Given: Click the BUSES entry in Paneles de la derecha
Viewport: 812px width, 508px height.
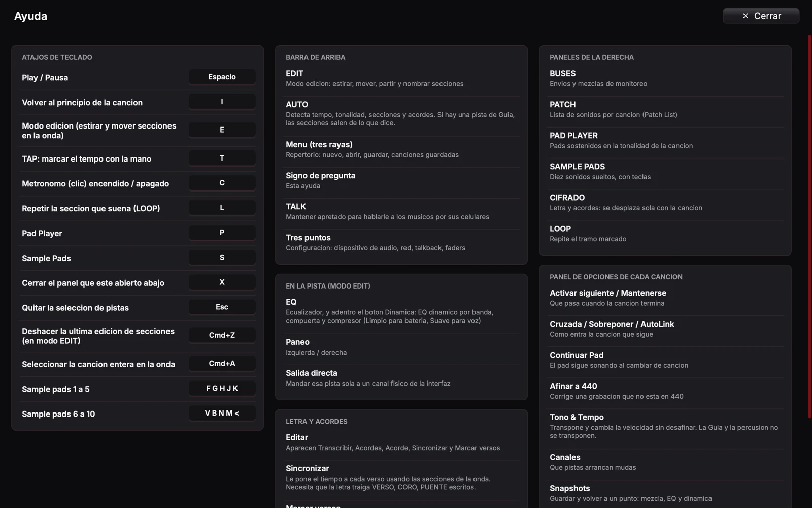Looking at the screenshot, I should [x=665, y=78].
